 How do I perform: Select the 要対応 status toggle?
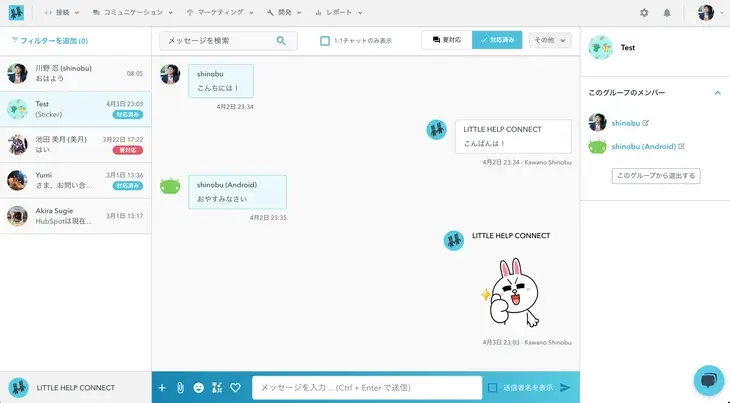point(447,40)
